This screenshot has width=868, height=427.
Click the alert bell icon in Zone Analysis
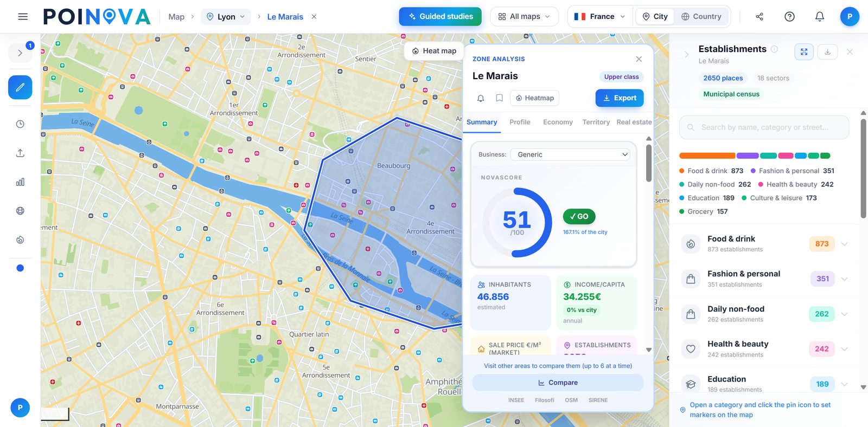click(481, 98)
